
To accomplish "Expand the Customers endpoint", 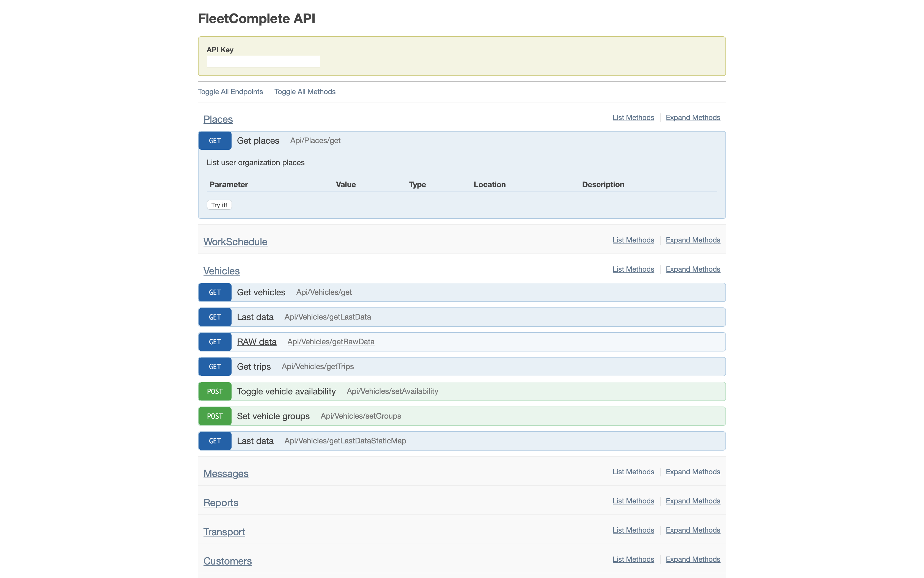I will click(x=228, y=561).
